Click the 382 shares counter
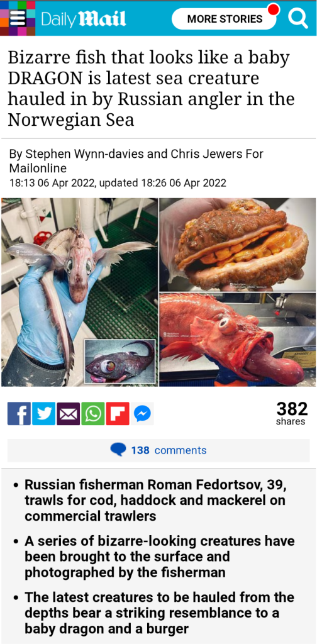The image size is (317, 644). coord(292,414)
